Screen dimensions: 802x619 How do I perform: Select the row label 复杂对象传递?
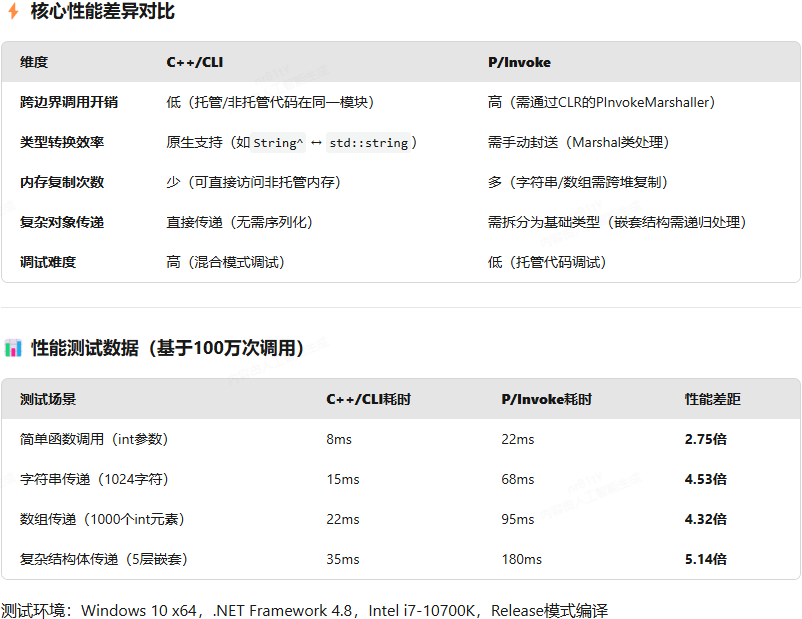[62, 222]
